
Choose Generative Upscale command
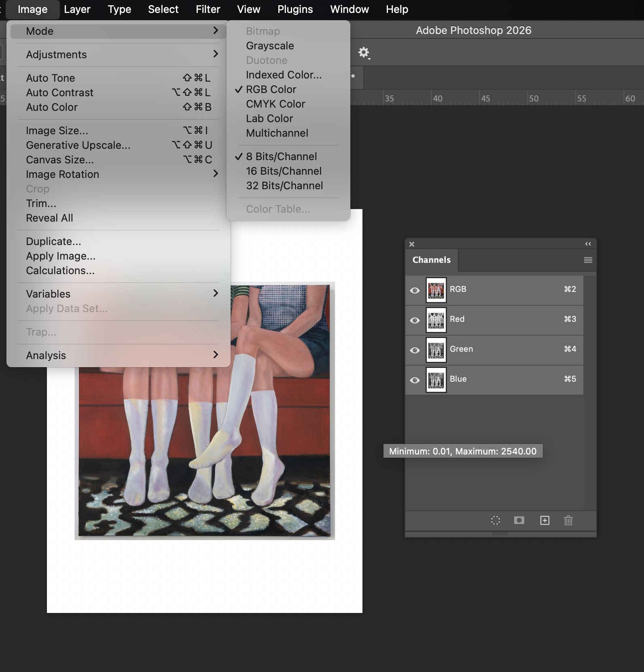coord(119,145)
